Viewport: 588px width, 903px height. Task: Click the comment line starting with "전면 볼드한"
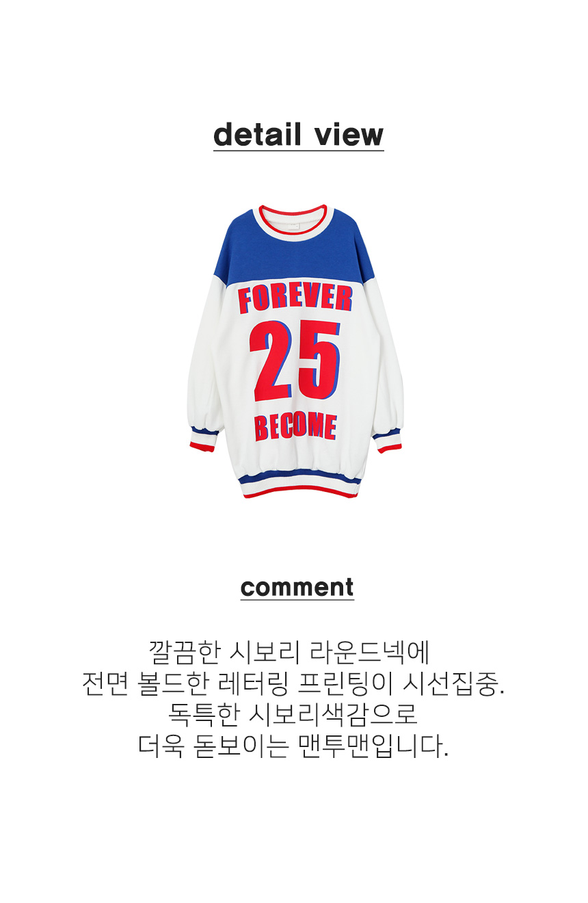click(x=293, y=683)
